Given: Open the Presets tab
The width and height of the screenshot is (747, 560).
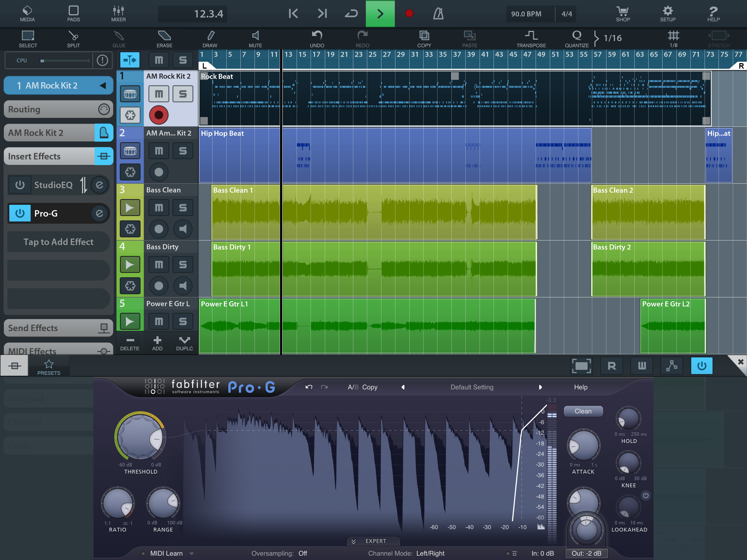Looking at the screenshot, I should [x=49, y=367].
